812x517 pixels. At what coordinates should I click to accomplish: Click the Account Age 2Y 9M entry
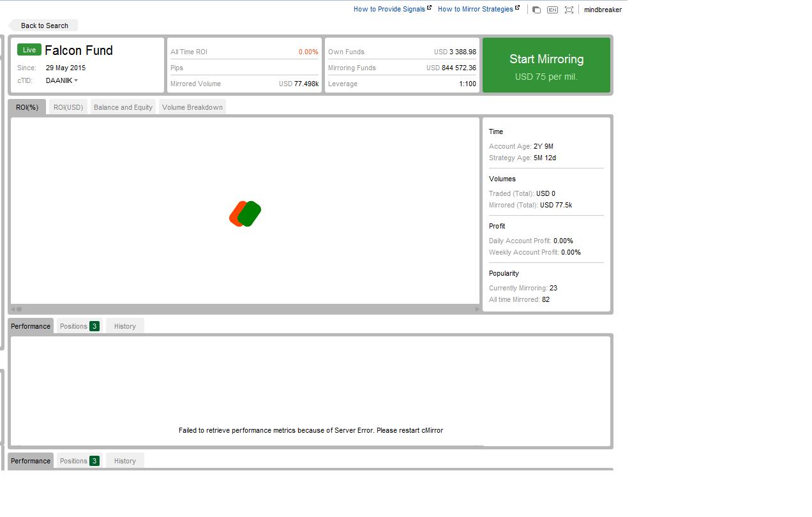[x=521, y=146]
